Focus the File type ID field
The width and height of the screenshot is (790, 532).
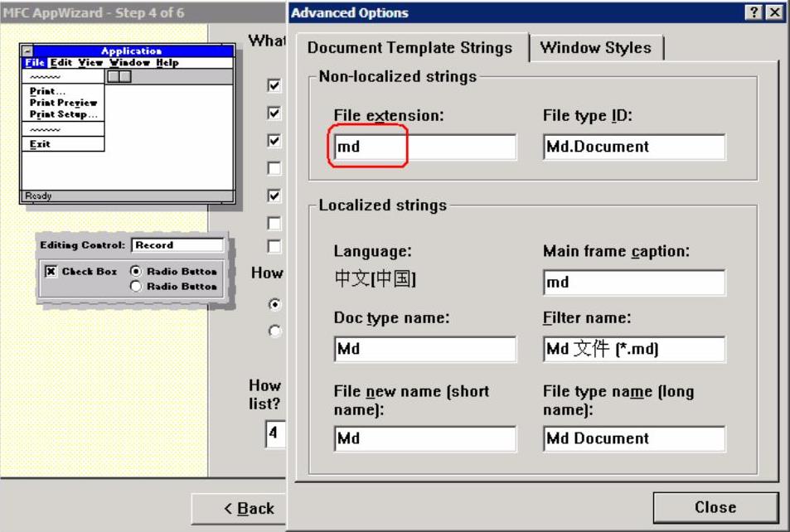634,147
